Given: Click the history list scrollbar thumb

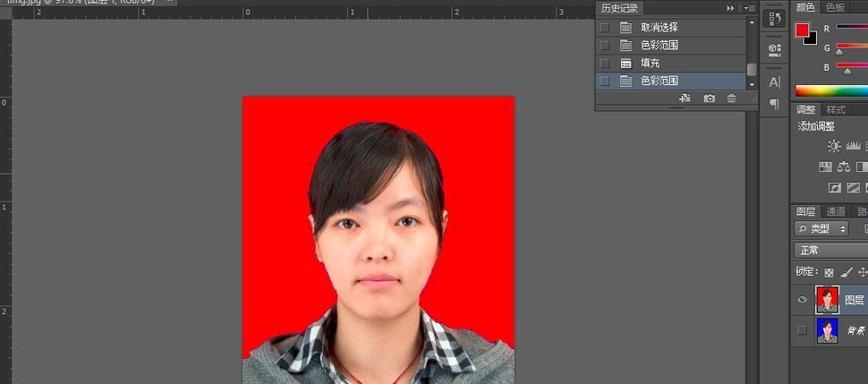Looking at the screenshot, I should click(x=751, y=69).
